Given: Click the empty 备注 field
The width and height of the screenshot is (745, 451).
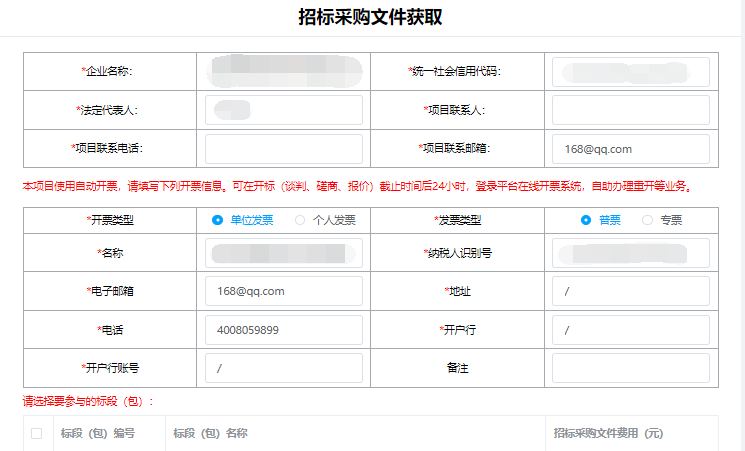Looking at the screenshot, I should (x=630, y=368).
